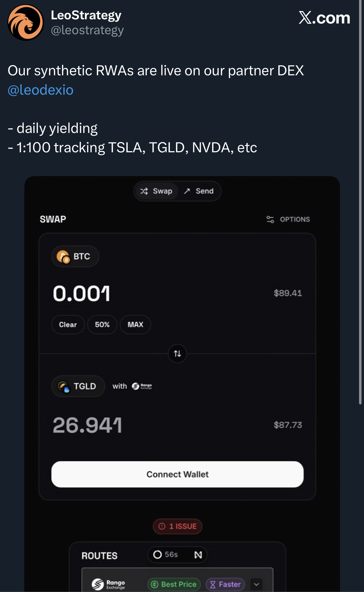Viewport: 364px width, 592px height.
Task: Click the X.com logo
Action: click(x=324, y=18)
